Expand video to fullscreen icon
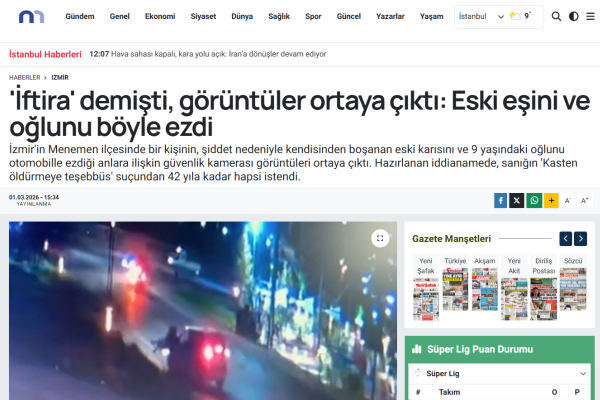The height and width of the screenshot is (400, 600). pos(380,238)
